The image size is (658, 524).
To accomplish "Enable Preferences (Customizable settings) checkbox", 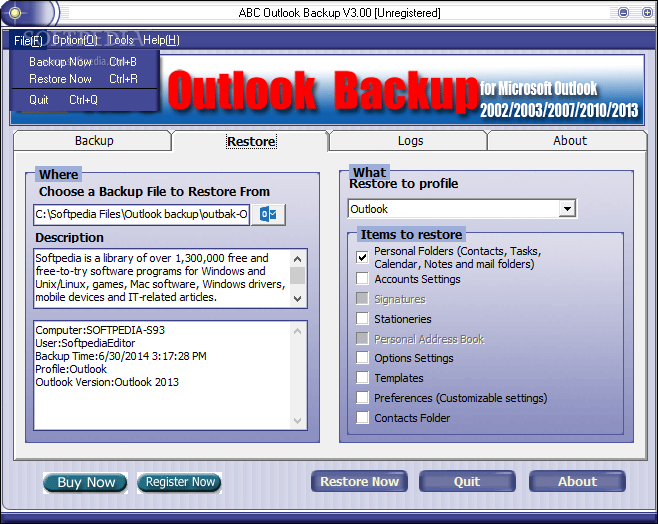I will pyautogui.click(x=362, y=397).
